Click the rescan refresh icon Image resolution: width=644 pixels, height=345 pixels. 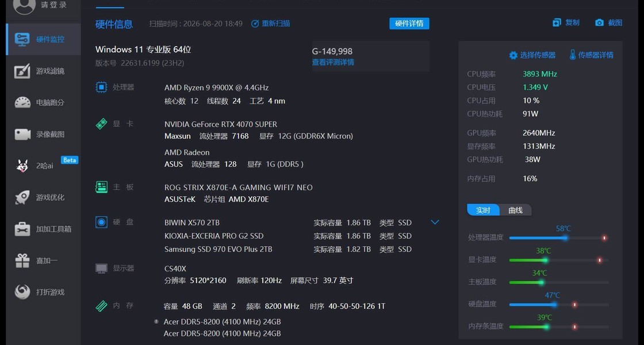click(255, 24)
